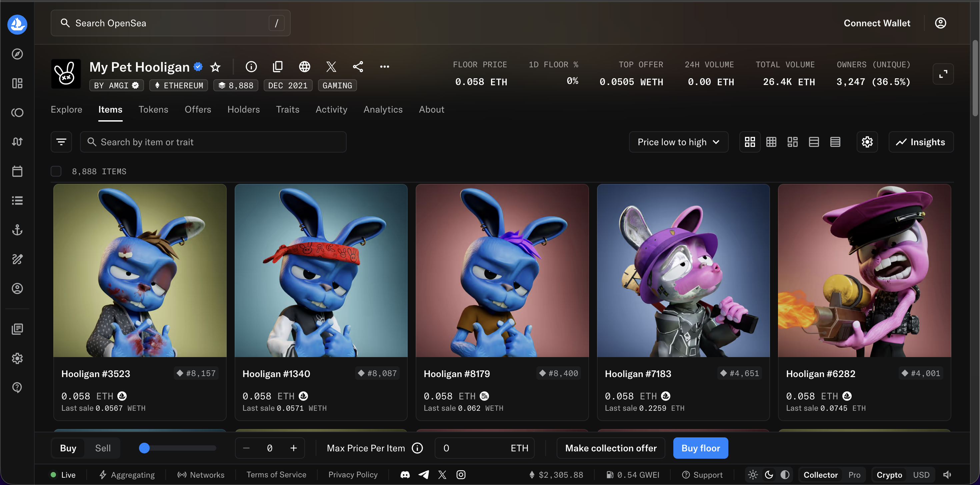Toggle Pro mode in the footer

coord(854,475)
